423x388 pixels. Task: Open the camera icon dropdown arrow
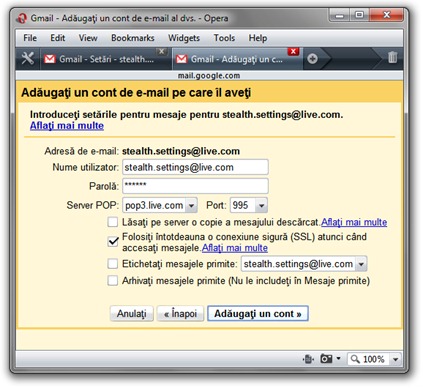coord(338,358)
